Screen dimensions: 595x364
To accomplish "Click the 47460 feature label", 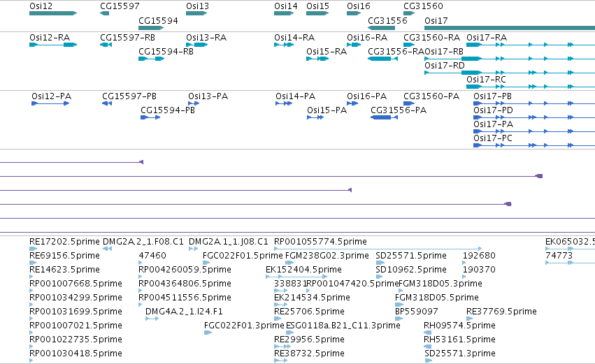I will tap(152, 256).
